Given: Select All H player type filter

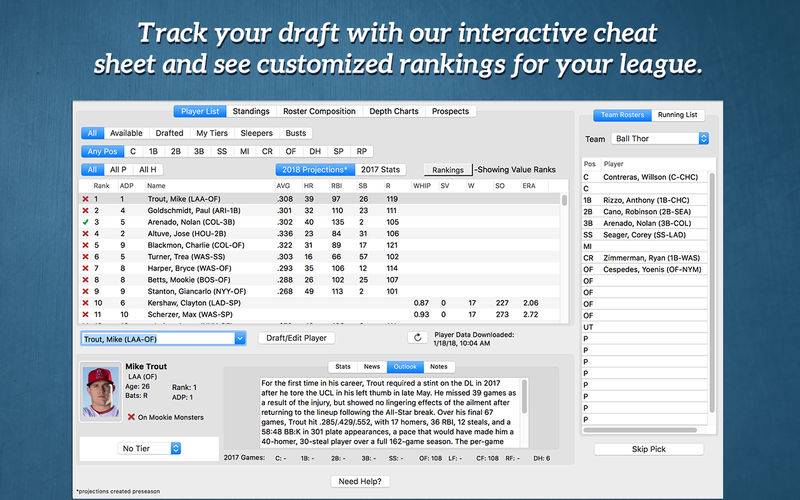Looking at the screenshot, I should [x=148, y=169].
